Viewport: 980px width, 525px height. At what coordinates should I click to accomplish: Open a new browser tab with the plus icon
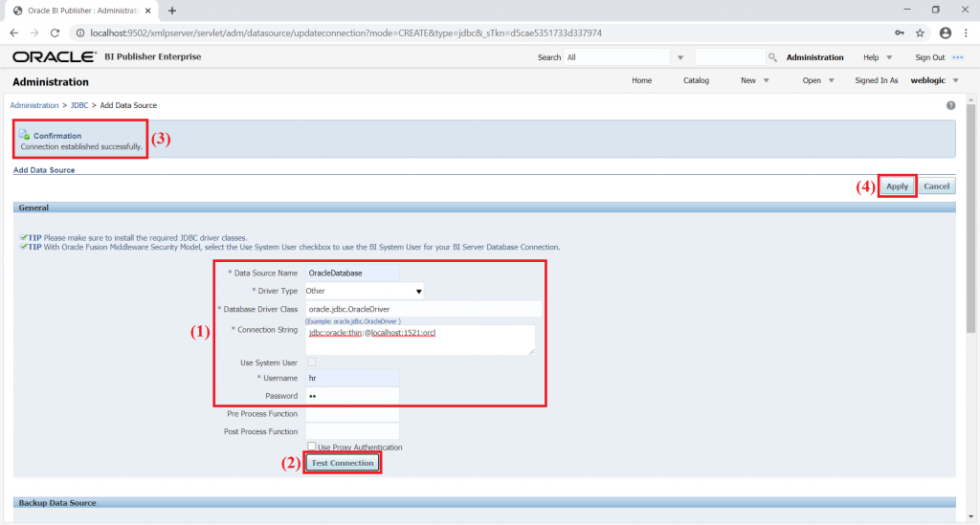click(172, 11)
